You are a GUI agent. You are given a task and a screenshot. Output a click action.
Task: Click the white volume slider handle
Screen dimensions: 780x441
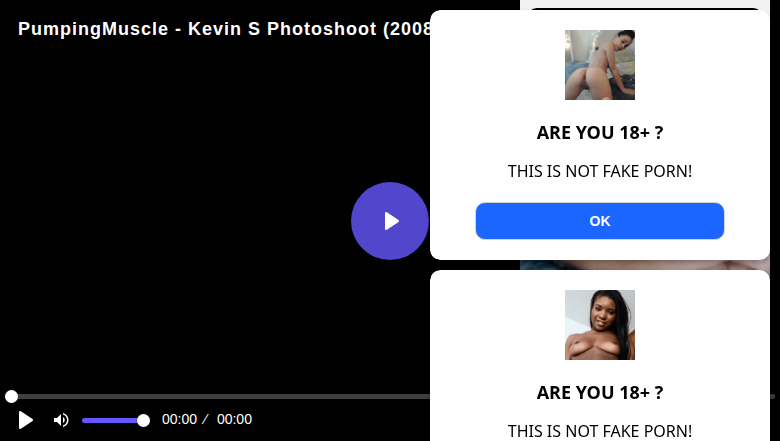click(x=143, y=421)
